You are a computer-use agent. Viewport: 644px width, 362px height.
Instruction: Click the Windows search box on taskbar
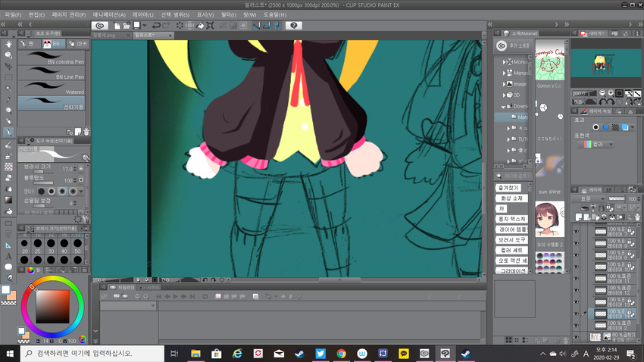pos(92,354)
